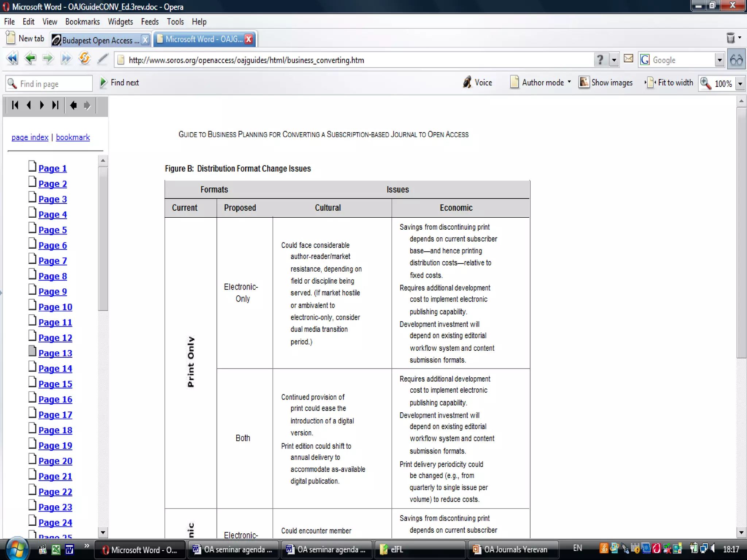Toggle Fit to width
Viewport: 747px width, 560px height.
coord(669,83)
